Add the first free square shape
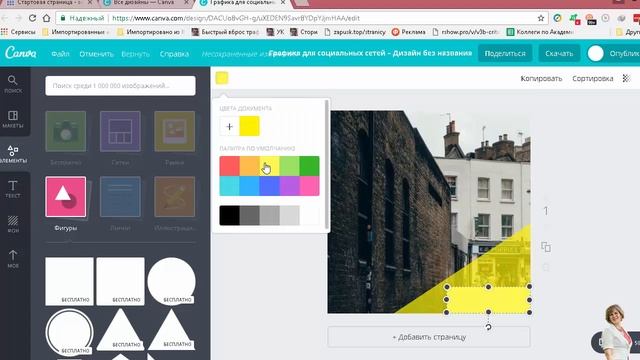 coord(69,281)
